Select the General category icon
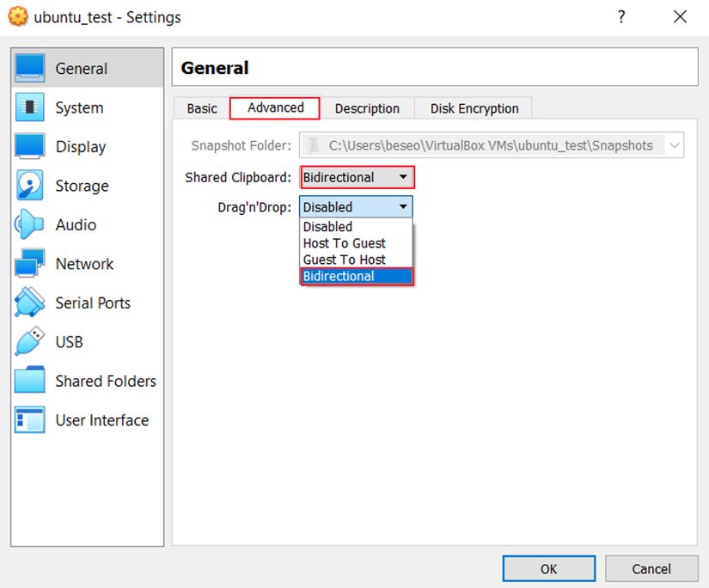709x588 pixels. click(30, 69)
